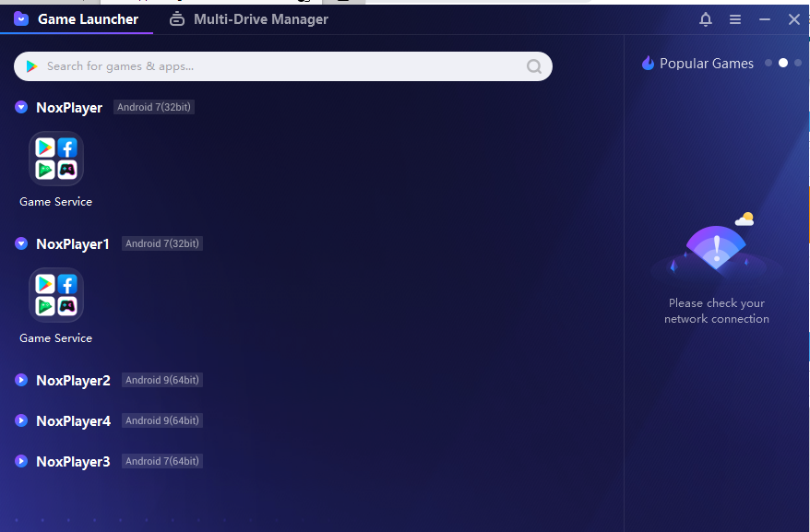Go to third Popular Games page dot
The image size is (810, 532).
(798, 63)
